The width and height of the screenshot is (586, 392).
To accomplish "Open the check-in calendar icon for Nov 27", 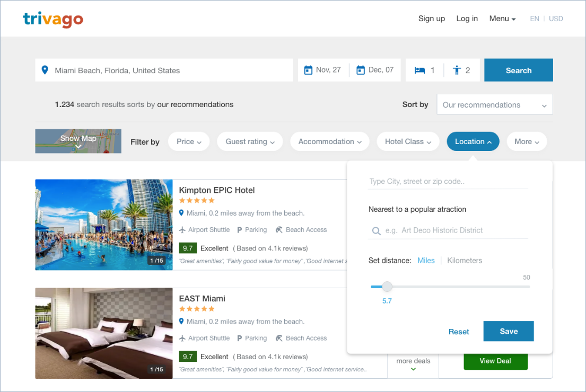I will pos(308,70).
